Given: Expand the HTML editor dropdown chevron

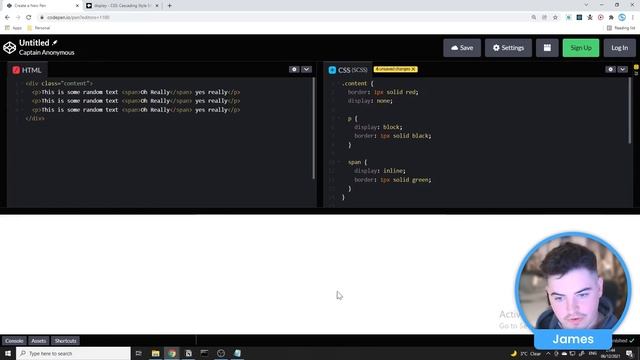Looking at the screenshot, I should tap(306, 69).
